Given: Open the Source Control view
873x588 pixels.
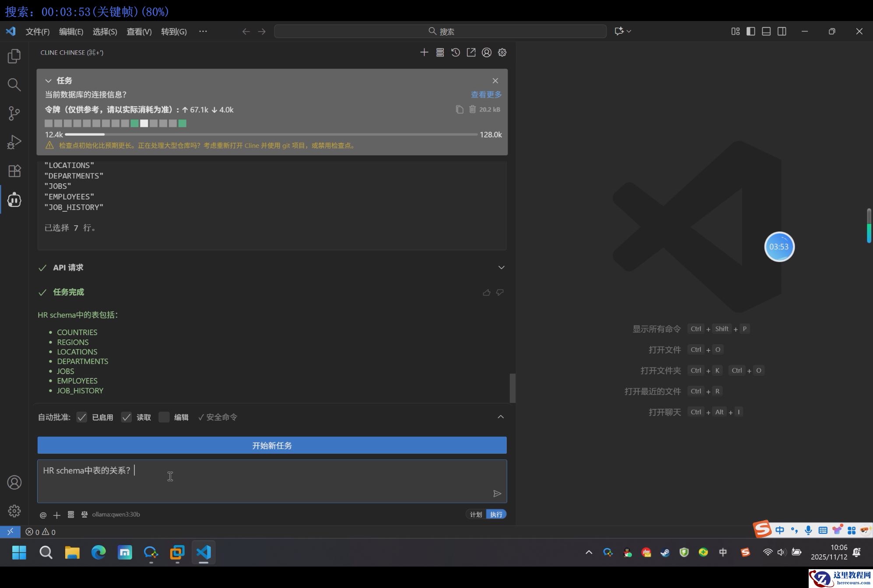Looking at the screenshot, I should pos(14,113).
